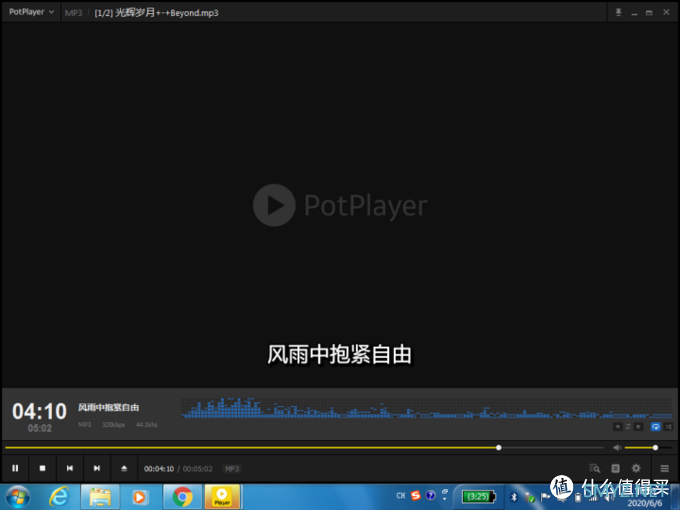
Task: Click the volume slider track
Action: point(647,448)
